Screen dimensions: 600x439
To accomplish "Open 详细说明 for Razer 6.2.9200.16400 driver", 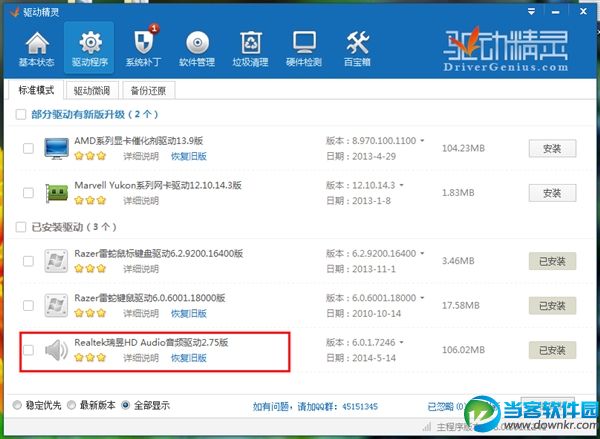I will click(141, 269).
